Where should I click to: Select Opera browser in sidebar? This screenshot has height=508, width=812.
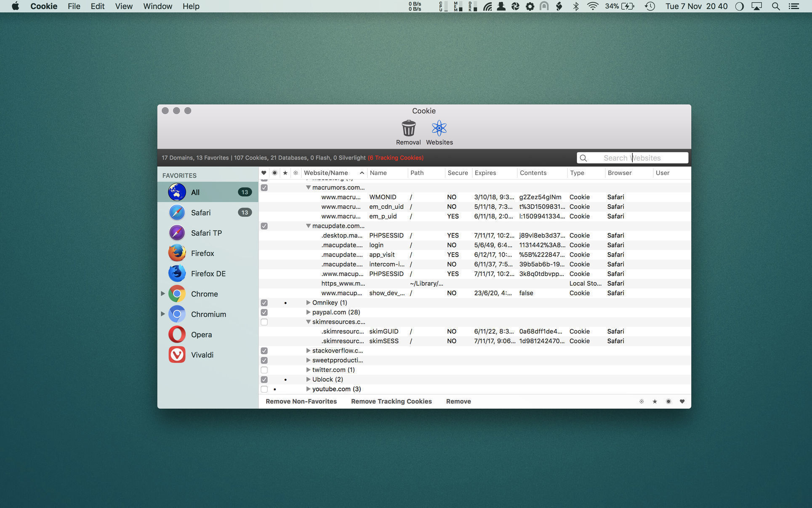click(x=201, y=334)
